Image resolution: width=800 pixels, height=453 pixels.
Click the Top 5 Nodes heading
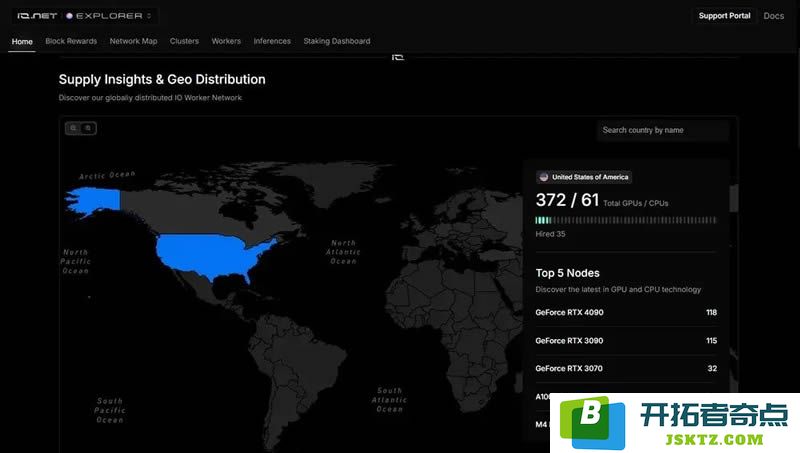(x=567, y=273)
